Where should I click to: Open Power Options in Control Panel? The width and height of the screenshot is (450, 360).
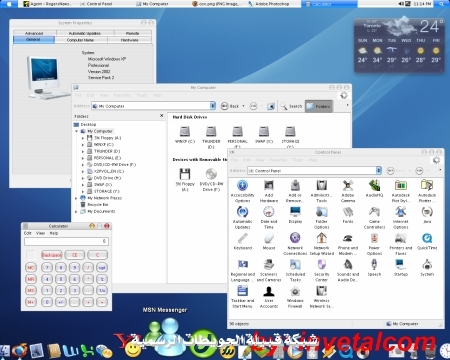[x=374, y=244]
